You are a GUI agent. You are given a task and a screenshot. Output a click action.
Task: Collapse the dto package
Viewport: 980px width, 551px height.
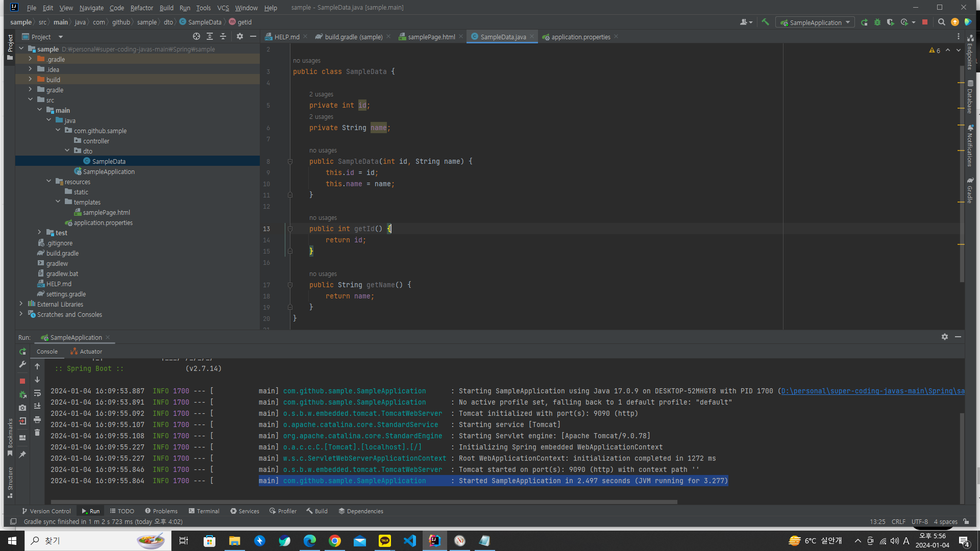point(67,151)
